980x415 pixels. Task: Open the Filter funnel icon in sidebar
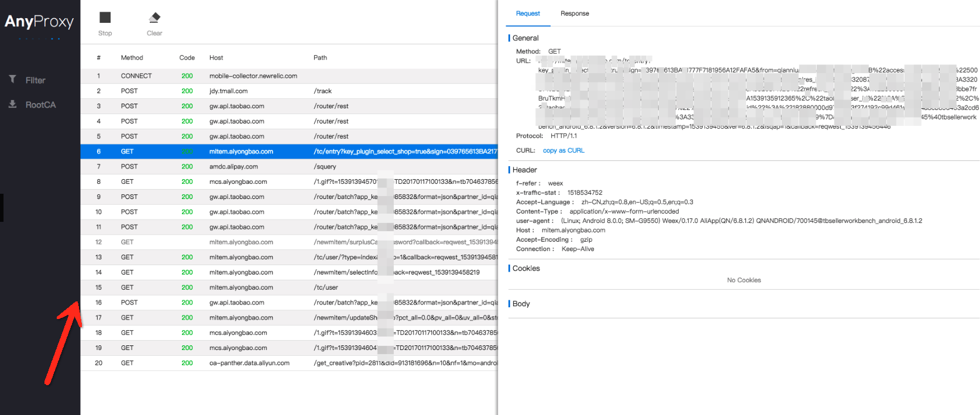click(x=12, y=79)
